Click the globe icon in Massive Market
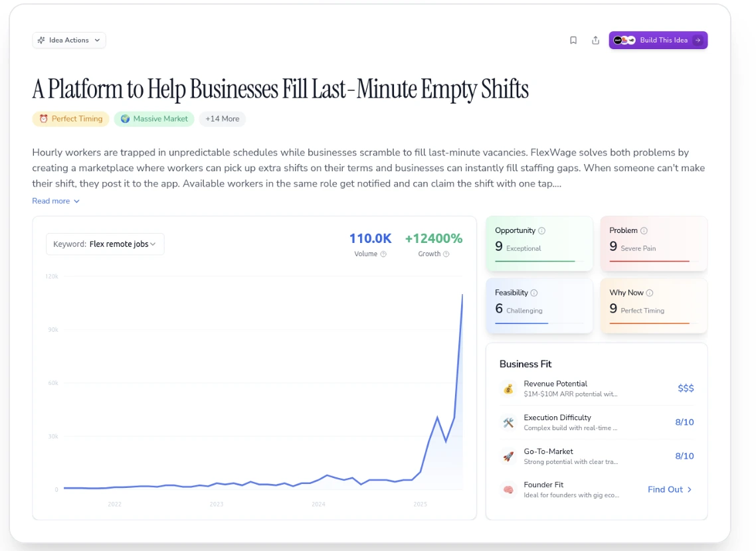The height and width of the screenshot is (551, 756). [126, 119]
